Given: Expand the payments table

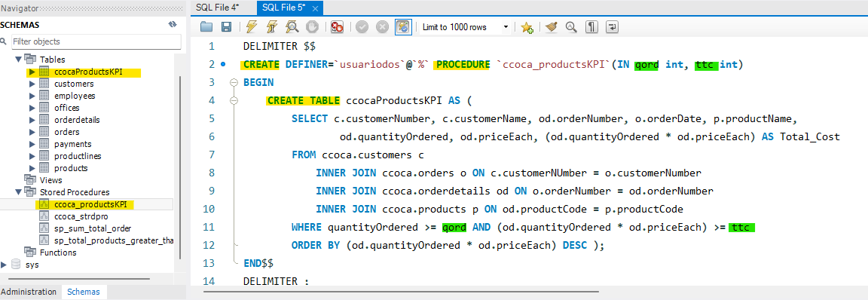Looking at the screenshot, I should [32, 144].
